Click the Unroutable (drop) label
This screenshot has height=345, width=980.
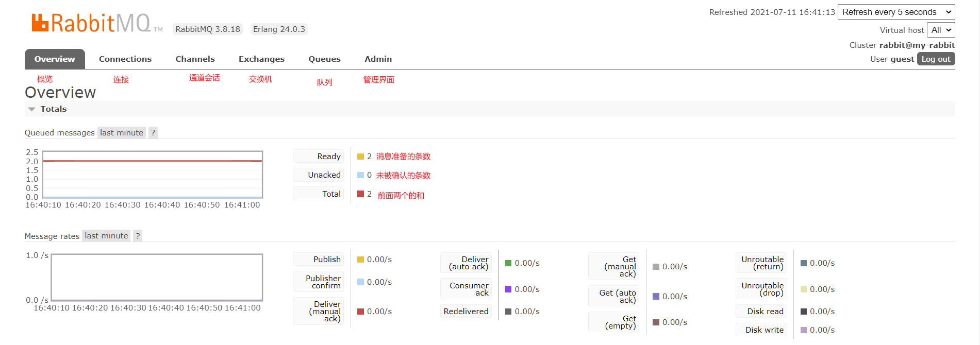(x=761, y=289)
